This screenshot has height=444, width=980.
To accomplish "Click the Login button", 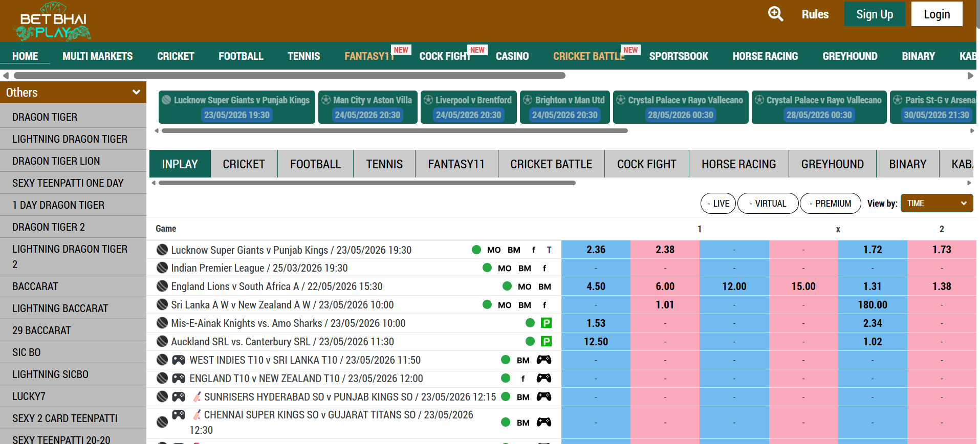I will point(937,14).
